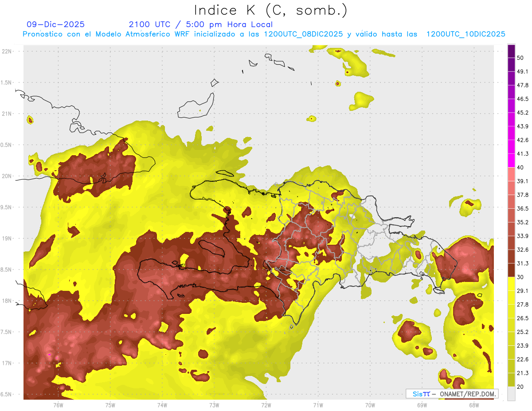532x411 pixels.
Task: Click the "70W" longitude axis label
Action: (x=370, y=405)
